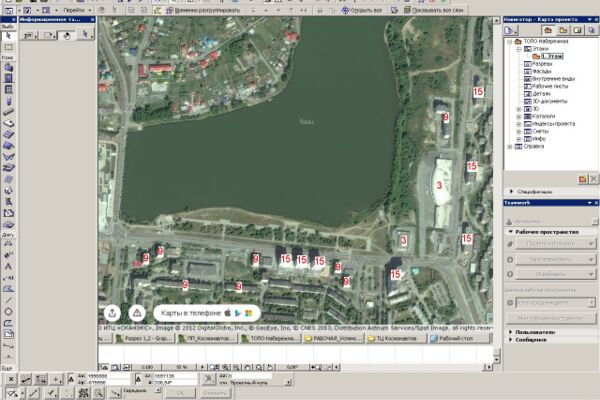
Task: Select Разрезы in Navigator tree
Action: (542, 64)
